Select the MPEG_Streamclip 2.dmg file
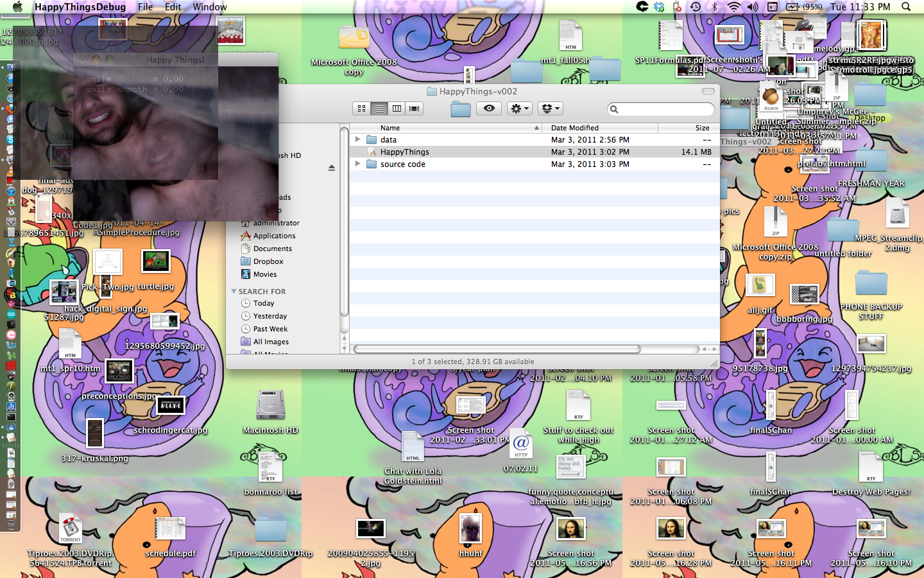Viewport: 924px width, 578px height. tap(897, 213)
